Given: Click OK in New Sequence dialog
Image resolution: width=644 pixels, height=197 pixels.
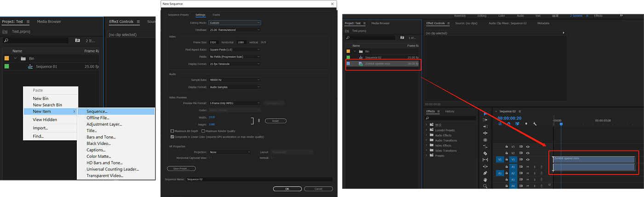Looking at the screenshot, I should 287,189.
